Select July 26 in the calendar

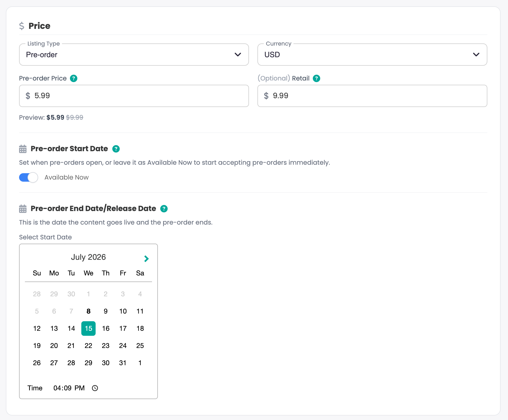click(37, 363)
